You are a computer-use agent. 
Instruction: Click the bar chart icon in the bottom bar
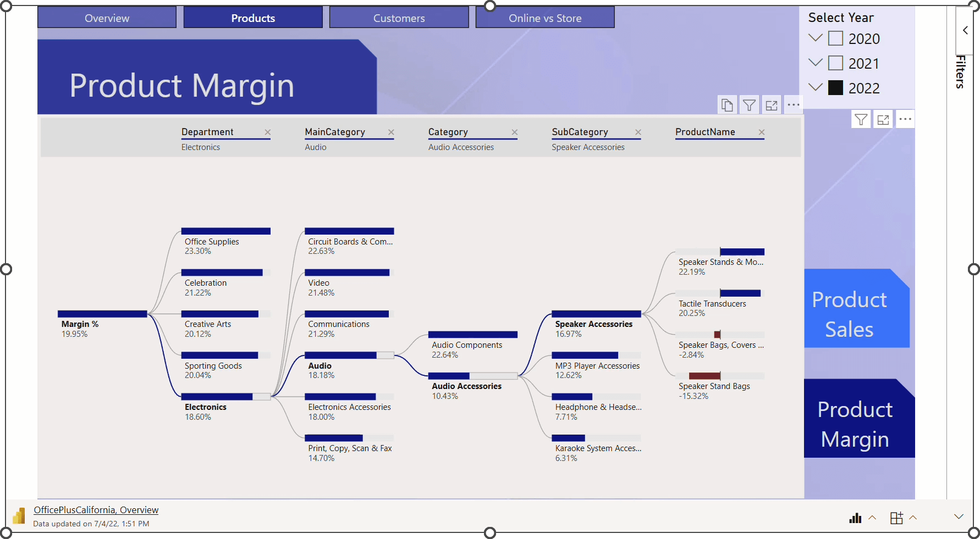(x=855, y=518)
